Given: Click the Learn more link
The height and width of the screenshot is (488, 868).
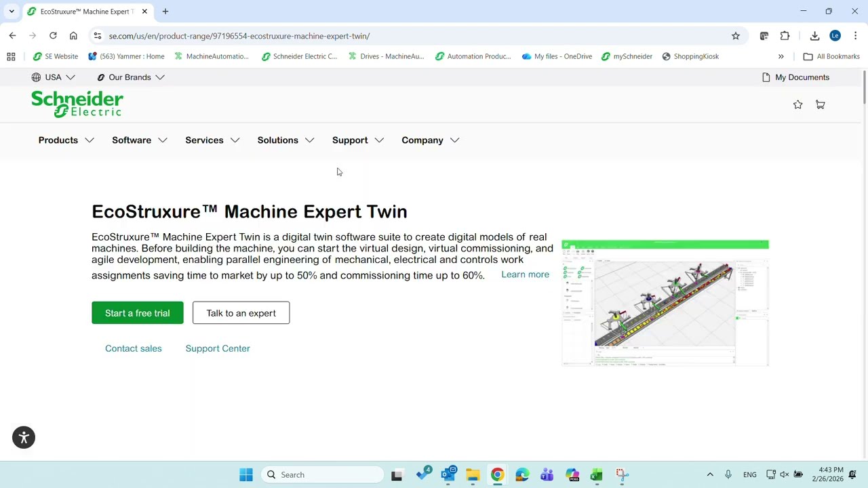Looking at the screenshot, I should [526, 274].
